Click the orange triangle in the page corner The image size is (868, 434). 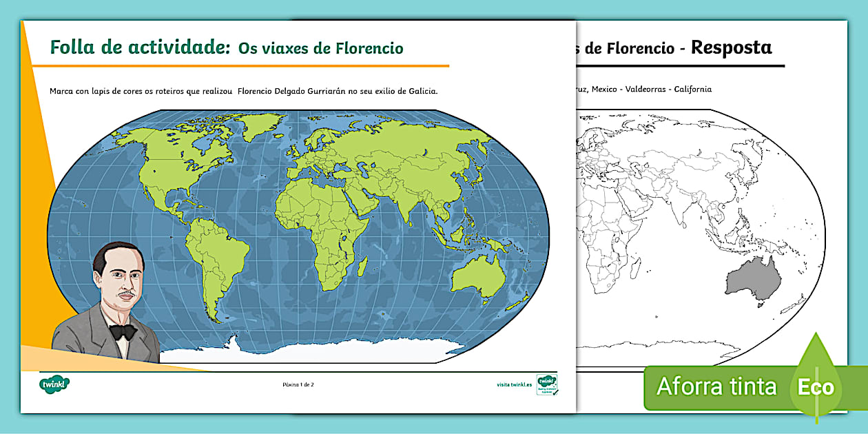[33, 138]
